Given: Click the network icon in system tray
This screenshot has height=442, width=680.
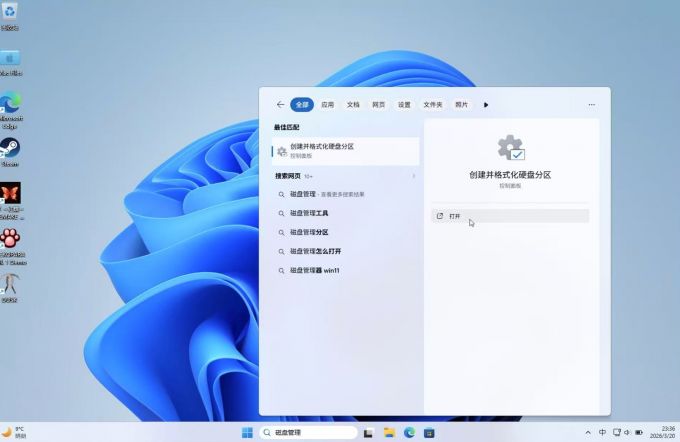Looking at the screenshot, I should (617, 432).
